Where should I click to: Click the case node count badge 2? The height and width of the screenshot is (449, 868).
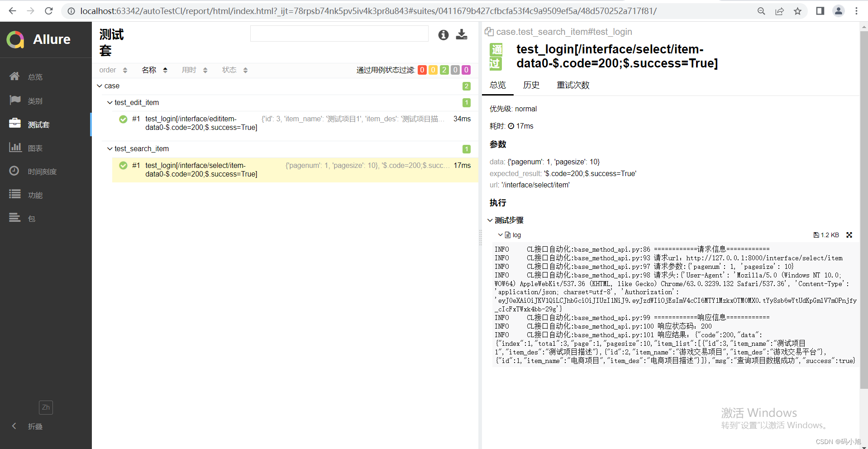point(466,86)
